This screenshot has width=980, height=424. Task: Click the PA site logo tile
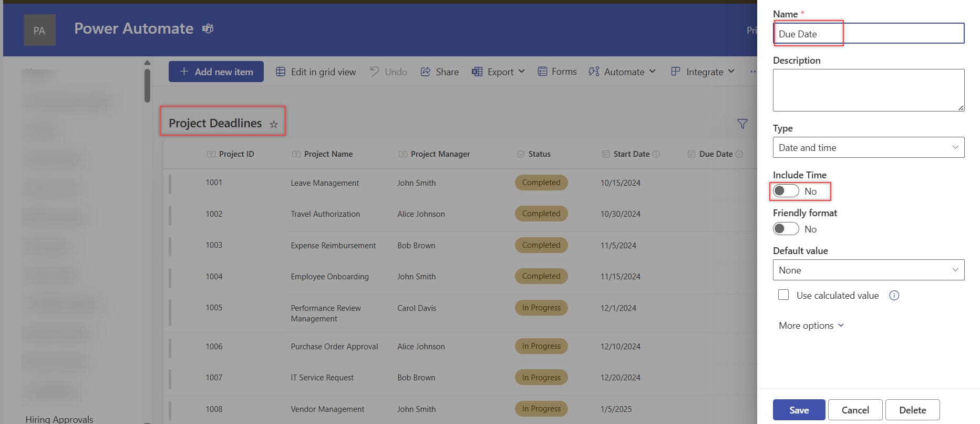[40, 30]
